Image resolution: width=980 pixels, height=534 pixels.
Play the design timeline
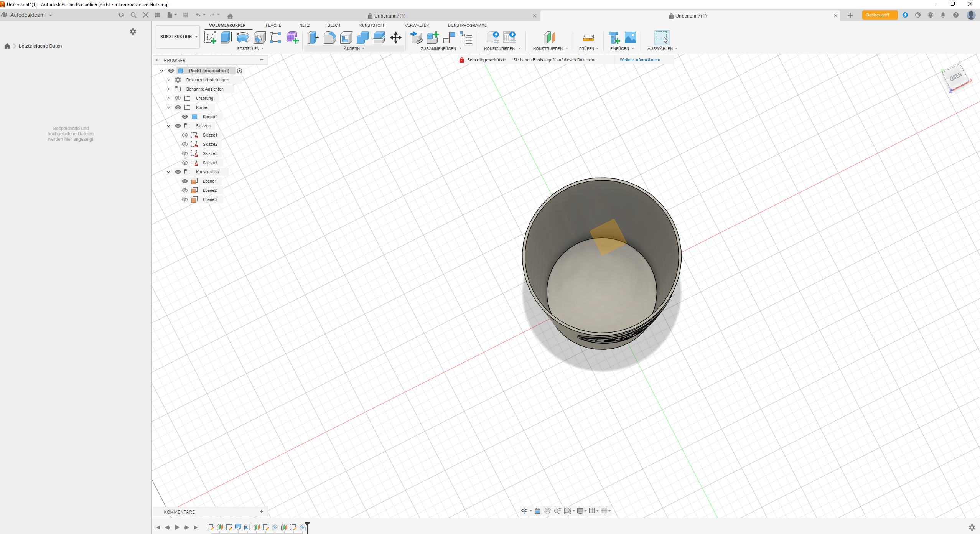click(177, 527)
